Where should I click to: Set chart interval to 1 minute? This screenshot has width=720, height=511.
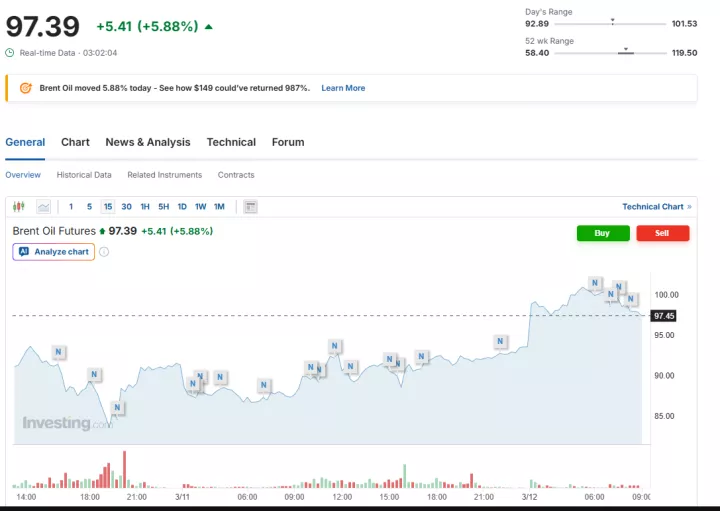[71, 207]
